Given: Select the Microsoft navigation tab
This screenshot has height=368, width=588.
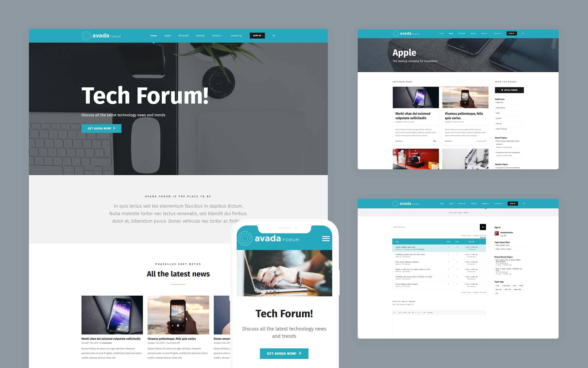Looking at the screenshot, I should pyautogui.click(x=183, y=35).
